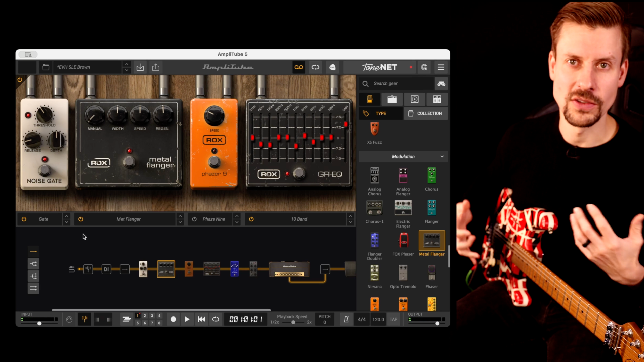Click the TAP tempo button
The image size is (644, 362).
[x=393, y=319]
